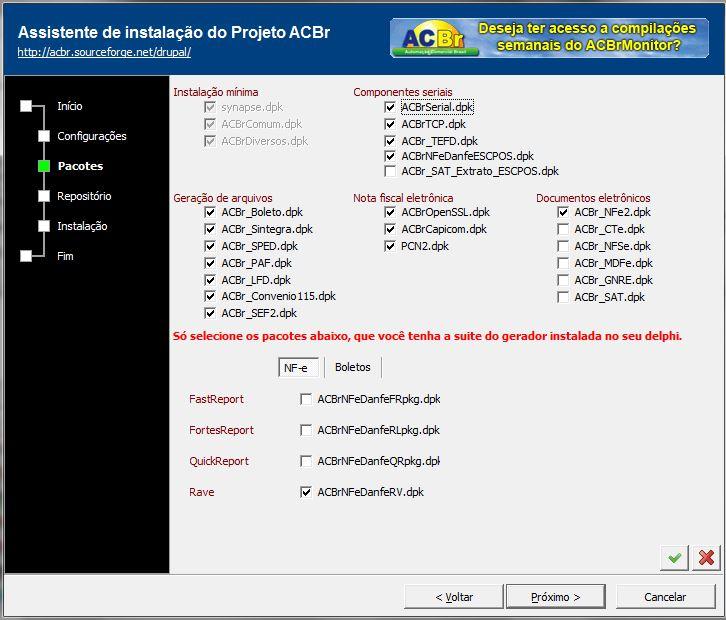The width and height of the screenshot is (726, 620).
Task: Select the Fim wizard step
Action: (65, 256)
